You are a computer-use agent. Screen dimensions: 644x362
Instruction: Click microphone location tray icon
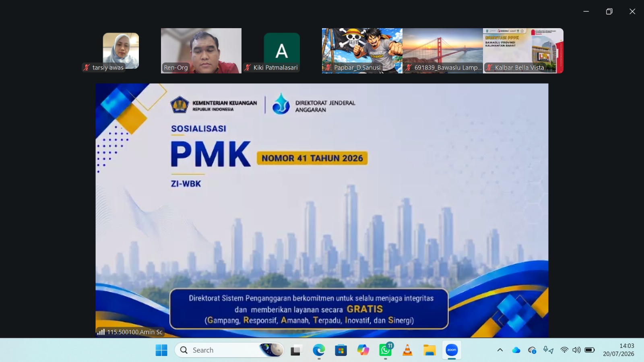tap(548, 350)
